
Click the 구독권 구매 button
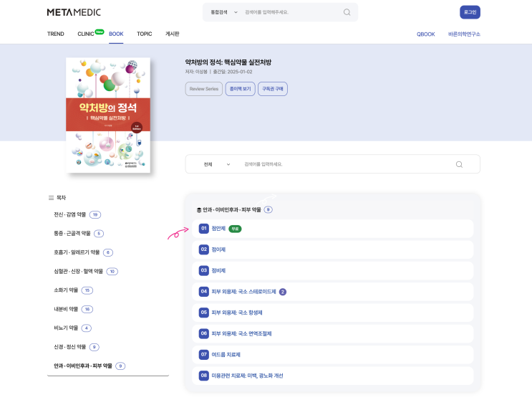coord(273,89)
